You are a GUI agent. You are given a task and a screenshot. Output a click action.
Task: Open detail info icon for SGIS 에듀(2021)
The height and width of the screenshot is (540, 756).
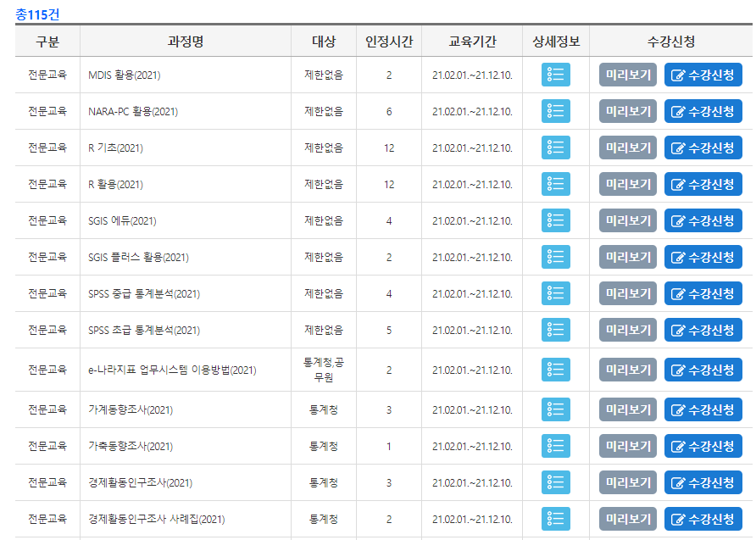point(555,220)
